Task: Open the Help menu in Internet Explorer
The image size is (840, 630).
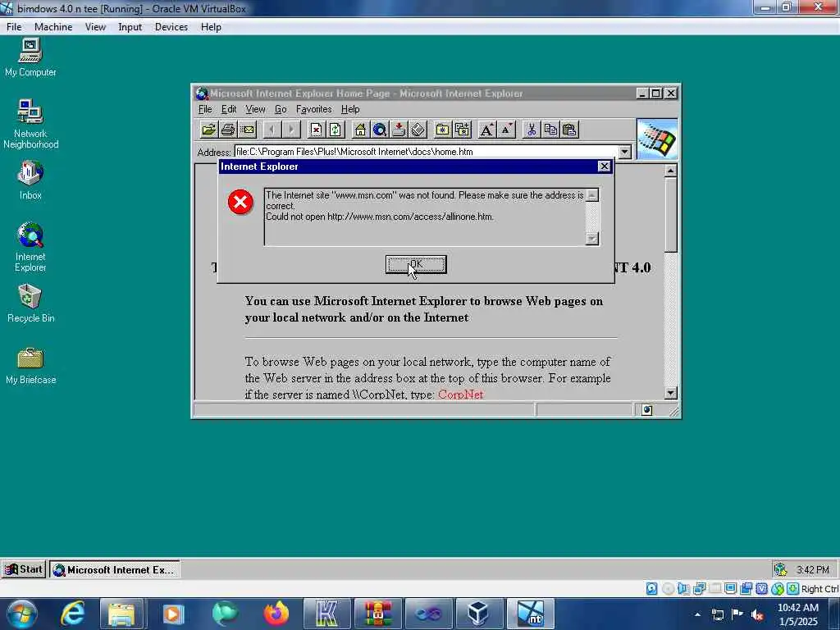Action: click(x=350, y=109)
